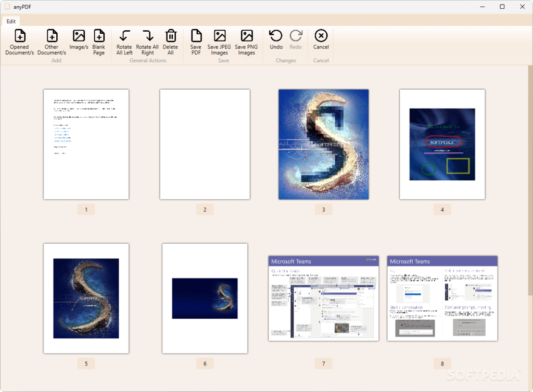Image resolution: width=533 pixels, height=392 pixels.
Task: Save JPEG Images
Action: (x=219, y=43)
